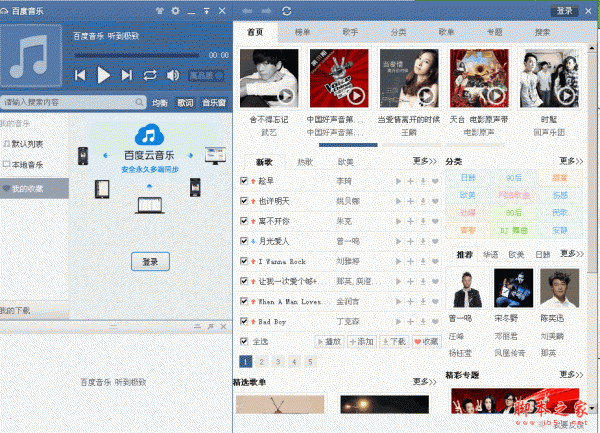The image size is (600, 433).
Task: Add 也许明天 to playlist with plus icon
Action: (411, 201)
